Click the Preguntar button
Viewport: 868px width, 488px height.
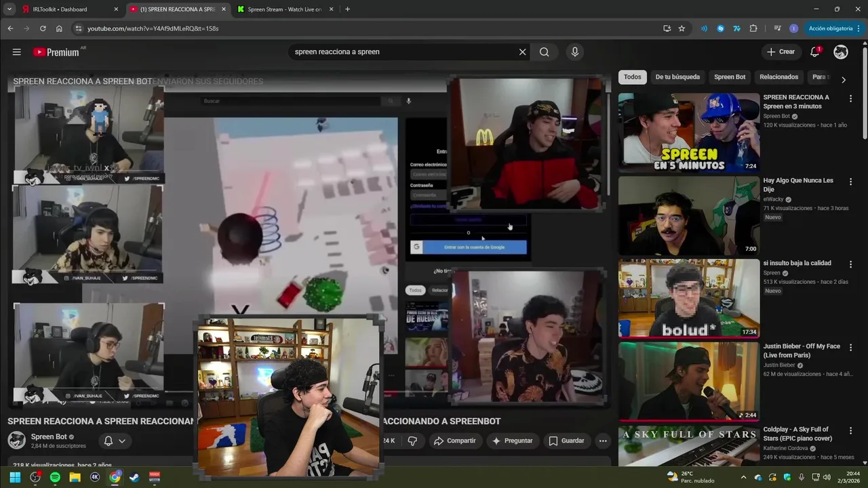[512, 441]
